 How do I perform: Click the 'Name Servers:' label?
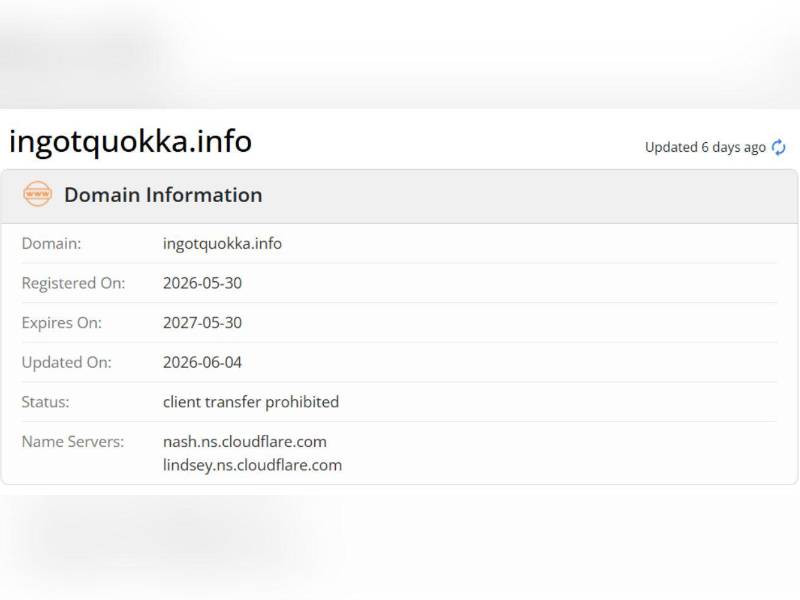pyautogui.click(x=73, y=442)
